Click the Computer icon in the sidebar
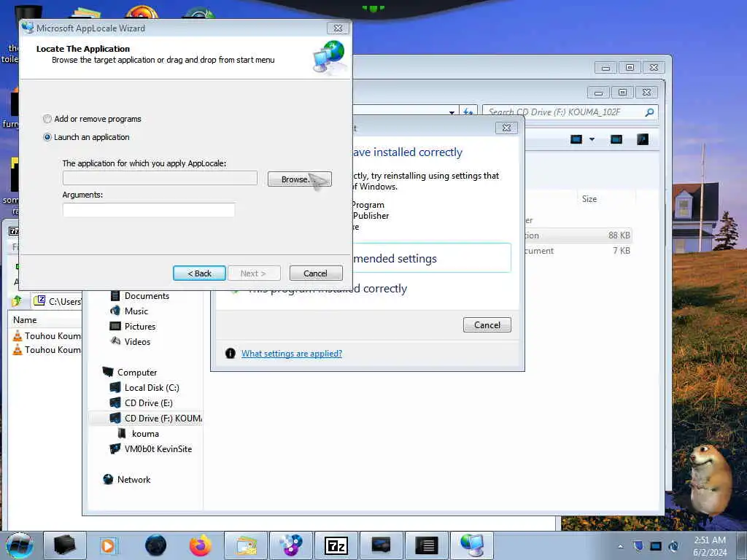The width and height of the screenshot is (747, 560). 108,372
